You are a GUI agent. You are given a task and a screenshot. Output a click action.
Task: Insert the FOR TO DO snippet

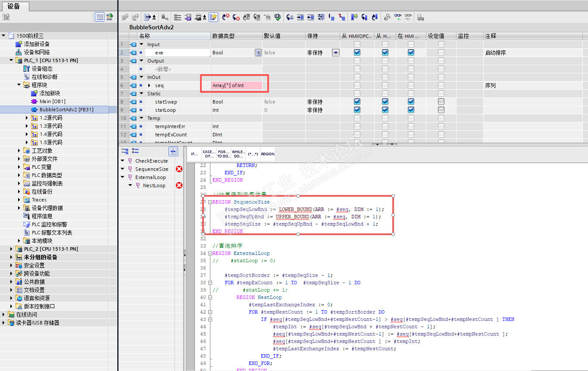coord(223,154)
